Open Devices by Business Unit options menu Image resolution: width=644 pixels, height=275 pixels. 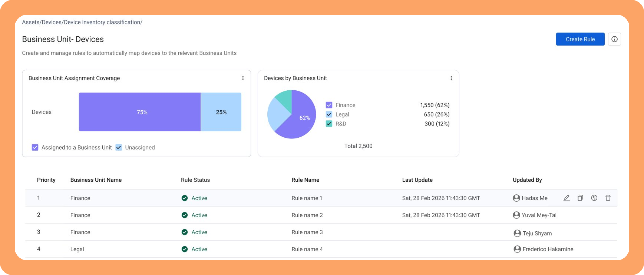tap(451, 78)
